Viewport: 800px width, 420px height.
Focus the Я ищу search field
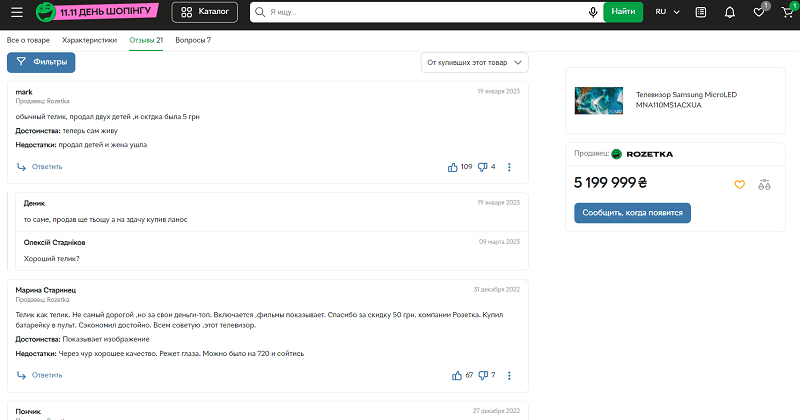(x=426, y=12)
